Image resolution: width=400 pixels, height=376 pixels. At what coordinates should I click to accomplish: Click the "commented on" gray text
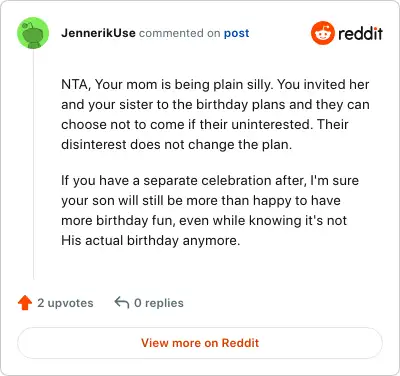click(x=180, y=33)
